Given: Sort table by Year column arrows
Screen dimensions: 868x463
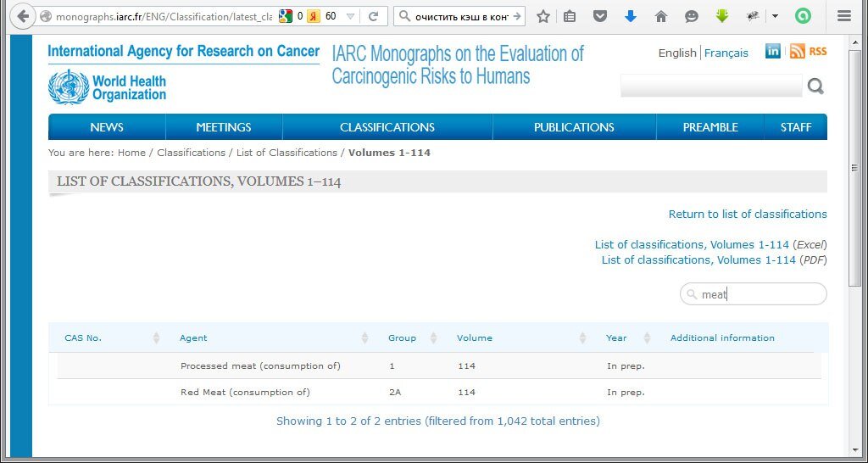Looking at the screenshot, I should pos(647,337).
